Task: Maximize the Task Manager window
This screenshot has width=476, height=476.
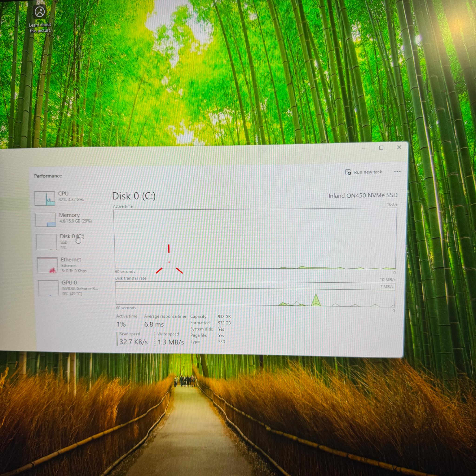Action: [381, 148]
